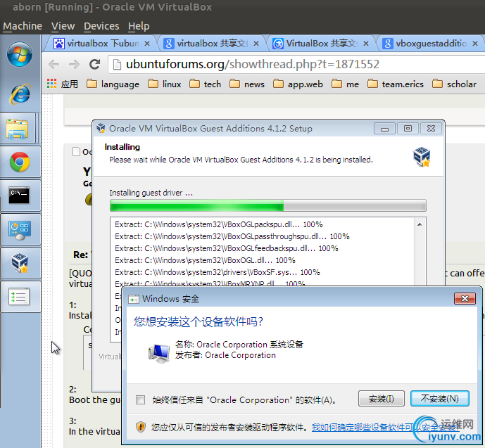Open the news bookmarks folder
This screenshot has height=448, width=485.
tap(247, 84)
